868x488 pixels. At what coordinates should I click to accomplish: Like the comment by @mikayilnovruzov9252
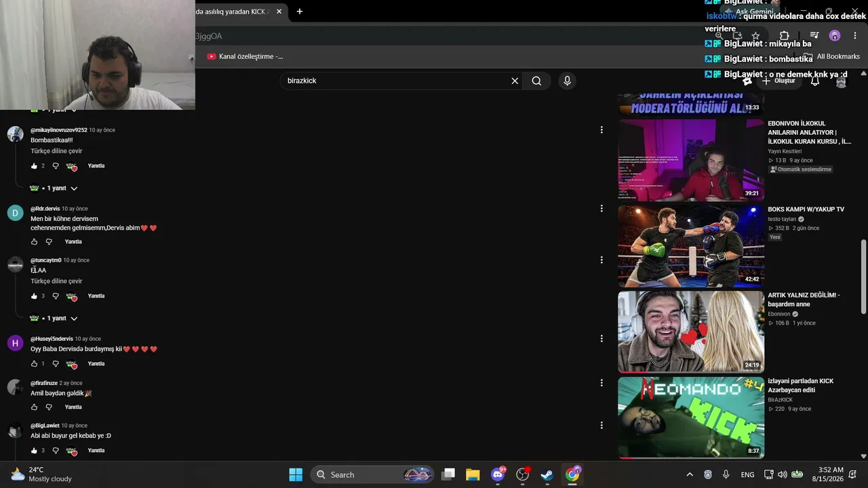pos(34,166)
